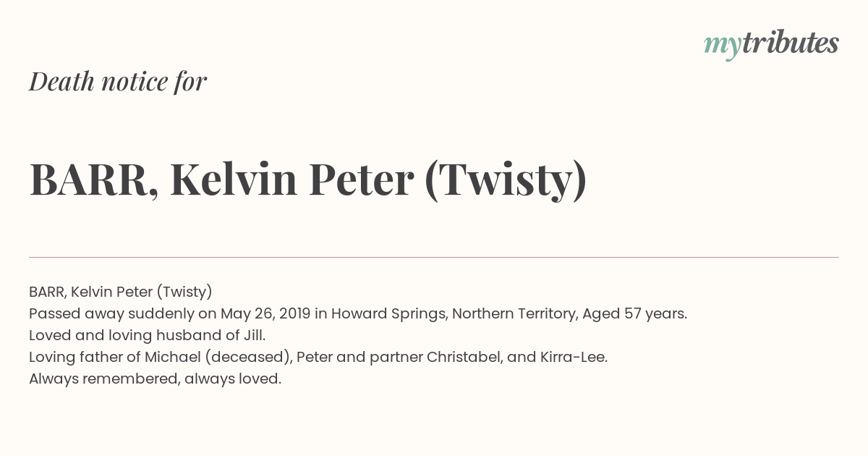
Task: Click the line "Always remembered, always loved."
Action: 155,379
